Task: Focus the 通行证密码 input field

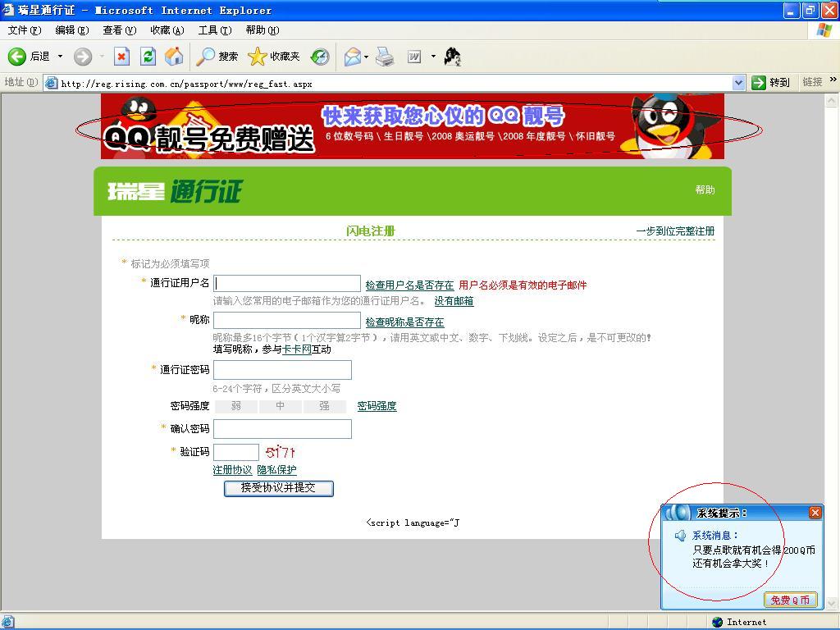Action: pyautogui.click(x=282, y=370)
